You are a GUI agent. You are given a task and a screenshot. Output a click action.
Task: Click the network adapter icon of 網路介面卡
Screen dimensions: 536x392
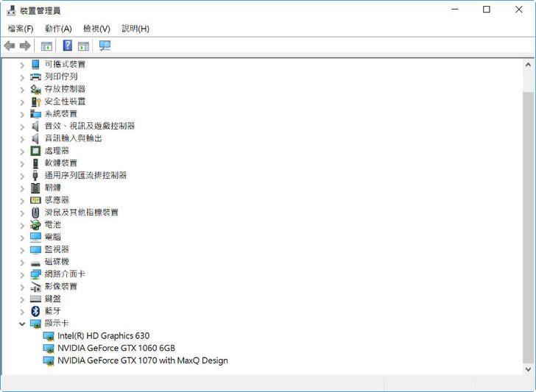pos(35,274)
